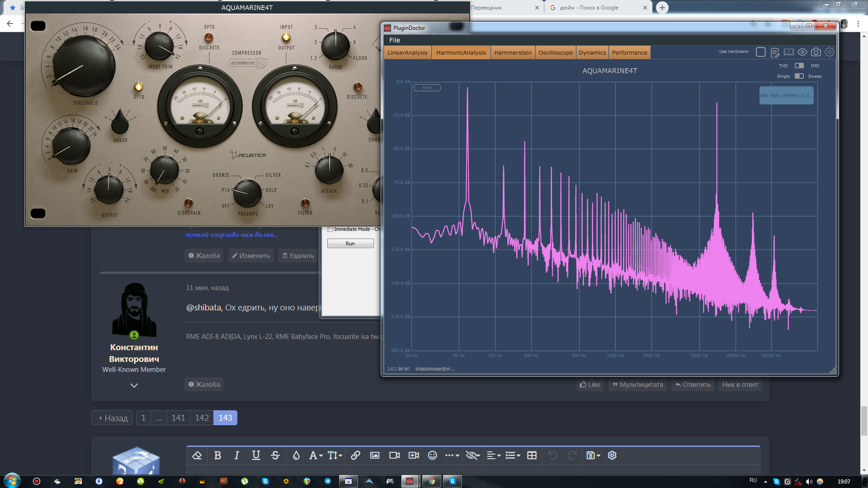Toggle the FILTER lamp switch

coord(305,202)
